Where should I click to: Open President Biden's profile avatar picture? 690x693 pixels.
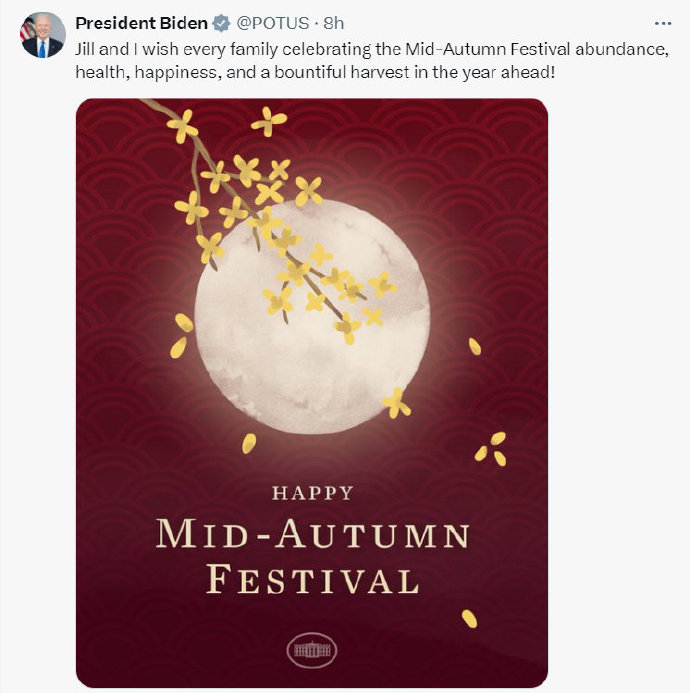[x=43, y=35]
